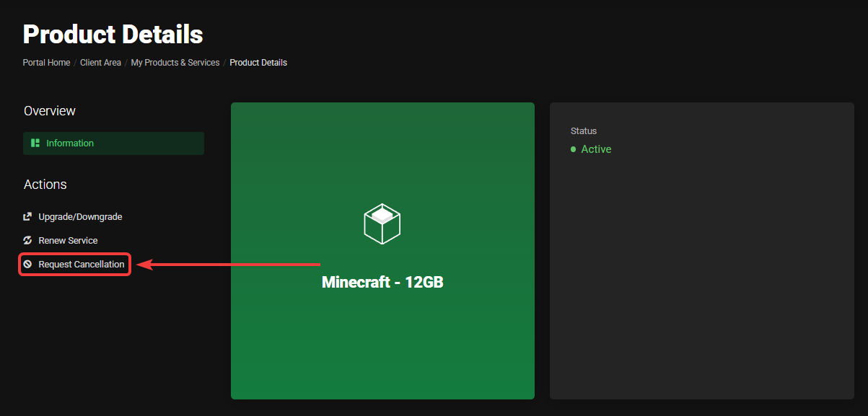Open the My Products & Services breadcrumb
The height and width of the screenshot is (416, 868).
point(175,63)
